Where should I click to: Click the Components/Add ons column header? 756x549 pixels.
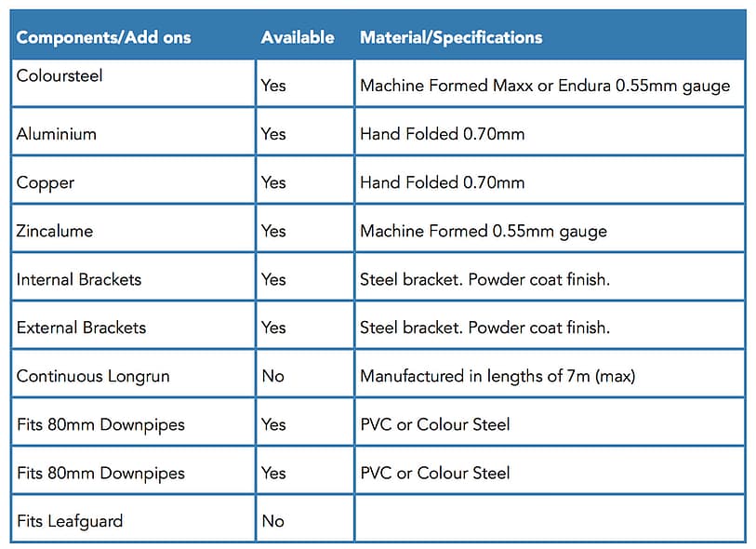pyautogui.click(x=103, y=38)
